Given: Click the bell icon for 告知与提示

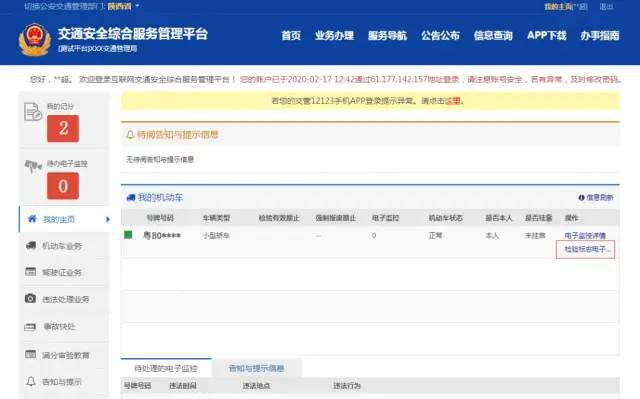Looking at the screenshot, I should (x=31, y=381).
